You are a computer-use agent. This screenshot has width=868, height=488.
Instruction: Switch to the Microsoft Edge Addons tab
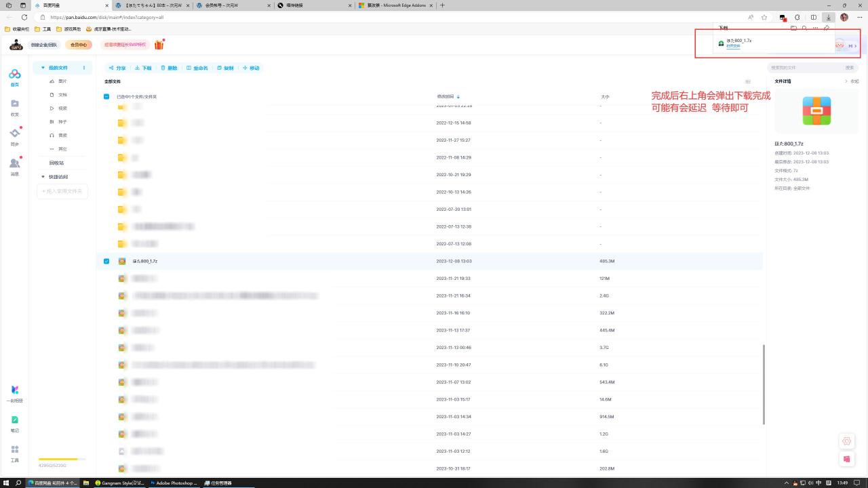396,5
